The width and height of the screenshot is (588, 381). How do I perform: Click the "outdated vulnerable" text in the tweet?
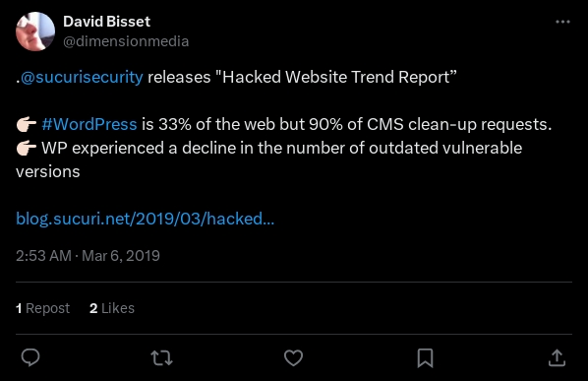click(x=445, y=148)
